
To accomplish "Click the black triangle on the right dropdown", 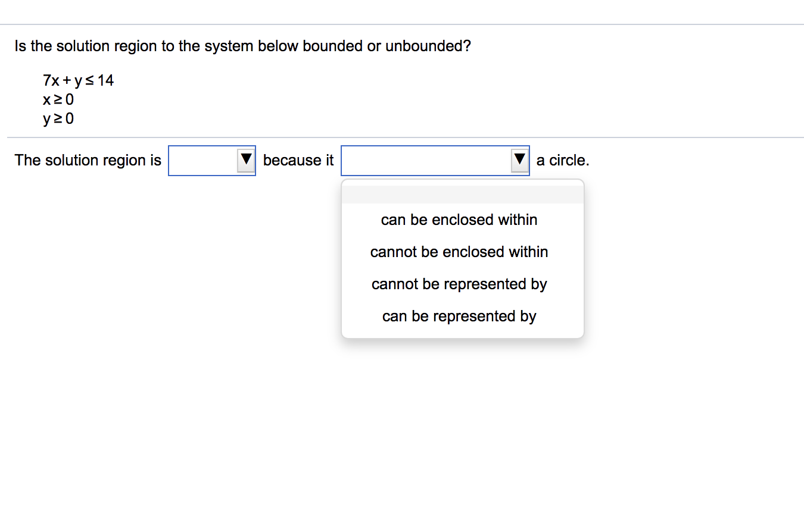I will (519, 159).
